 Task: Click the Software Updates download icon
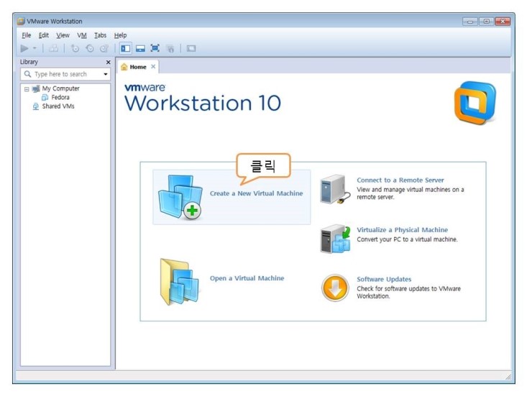(334, 288)
